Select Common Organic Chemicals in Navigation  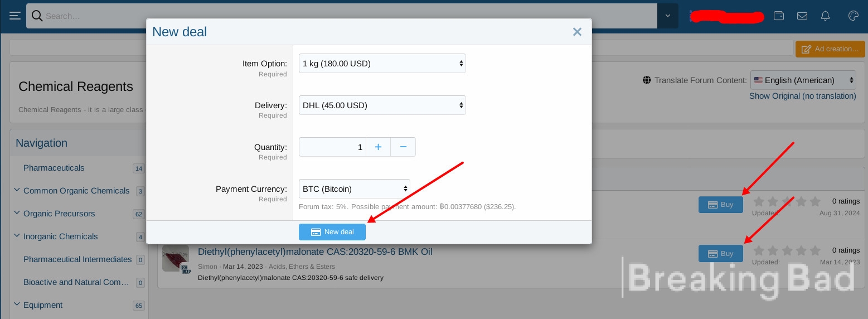(x=76, y=191)
